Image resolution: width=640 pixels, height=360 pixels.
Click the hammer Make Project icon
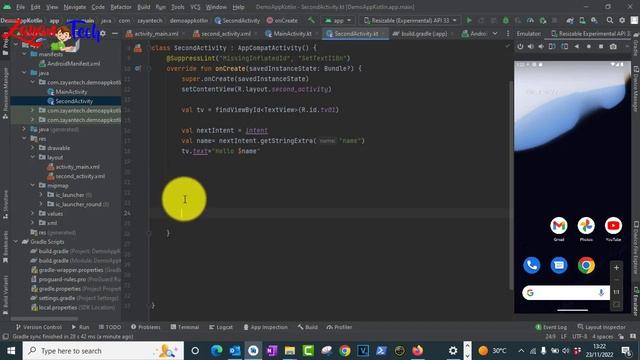(x=311, y=20)
